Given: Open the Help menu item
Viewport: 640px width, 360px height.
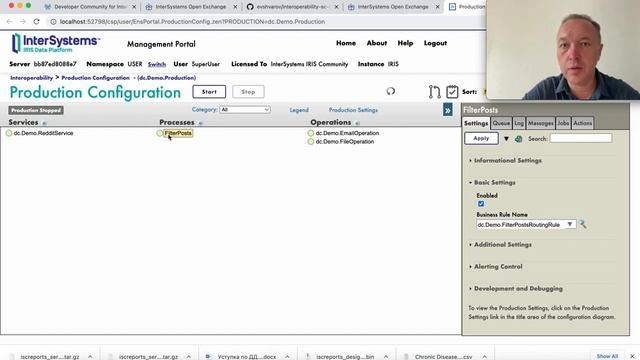Looking at the screenshot, I should pyautogui.click(x=405, y=43).
